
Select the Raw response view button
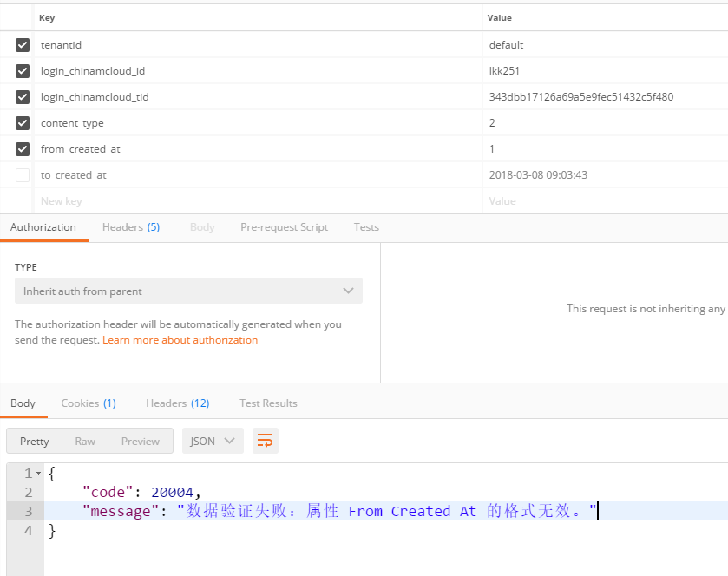click(85, 441)
